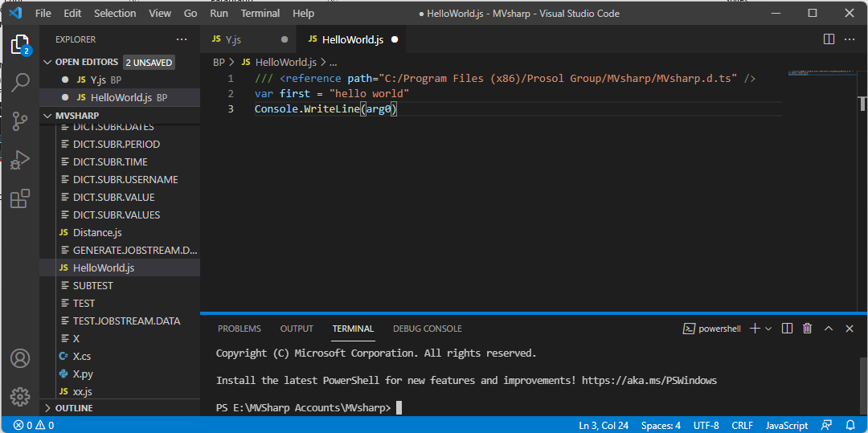Viewport: 868px width, 433px height.
Task: Switch to the Output panel tab
Action: pyautogui.click(x=297, y=329)
